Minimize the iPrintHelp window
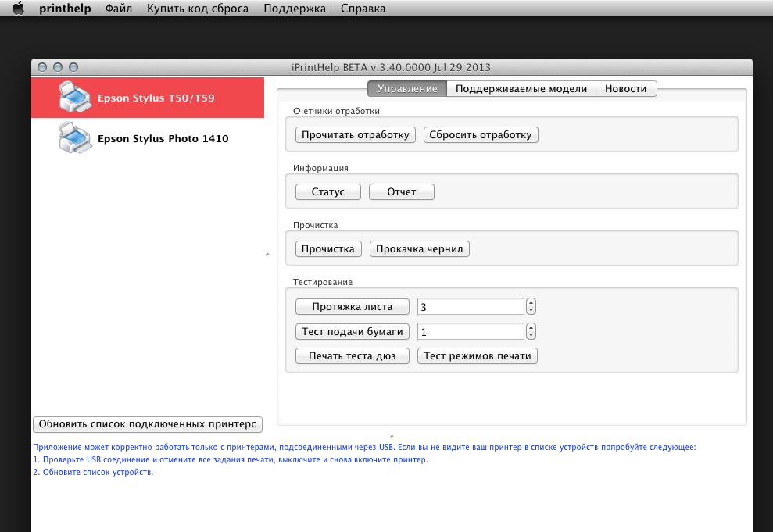The height and width of the screenshot is (532, 773). pyautogui.click(x=58, y=67)
